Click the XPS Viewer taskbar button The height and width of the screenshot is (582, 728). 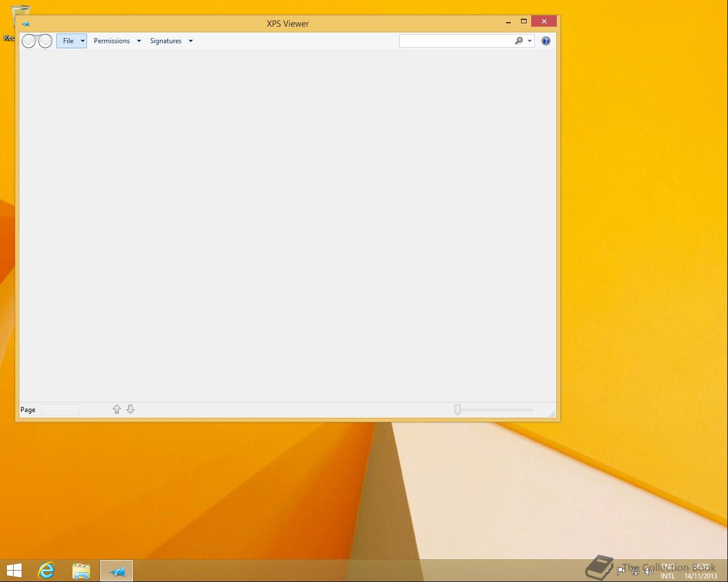117,571
